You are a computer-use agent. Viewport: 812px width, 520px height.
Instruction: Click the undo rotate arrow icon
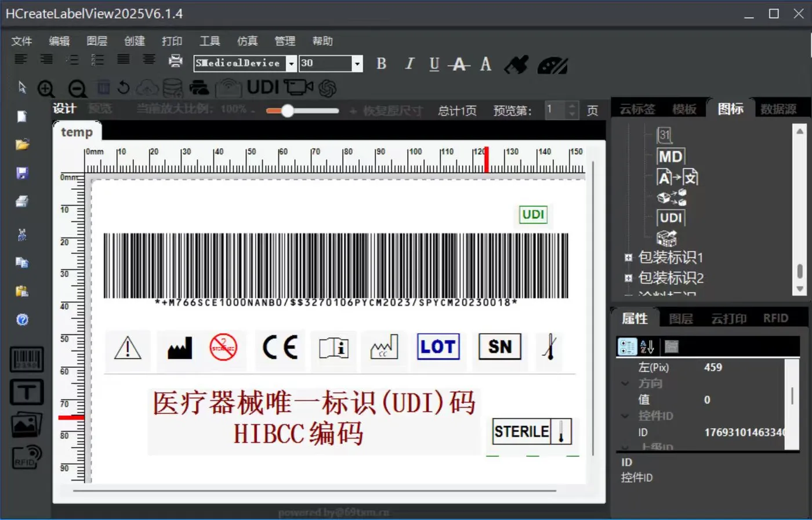(123, 88)
